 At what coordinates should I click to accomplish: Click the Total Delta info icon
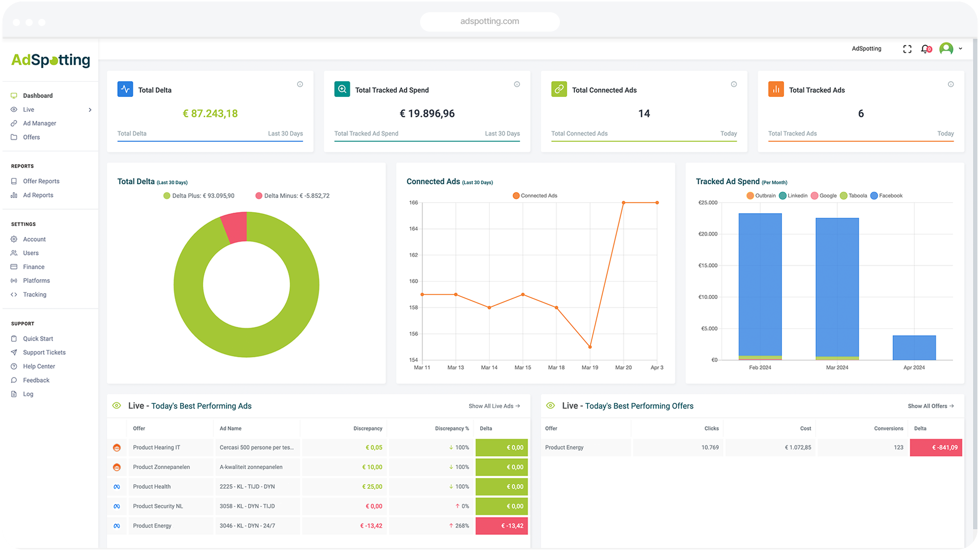(300, 84)
